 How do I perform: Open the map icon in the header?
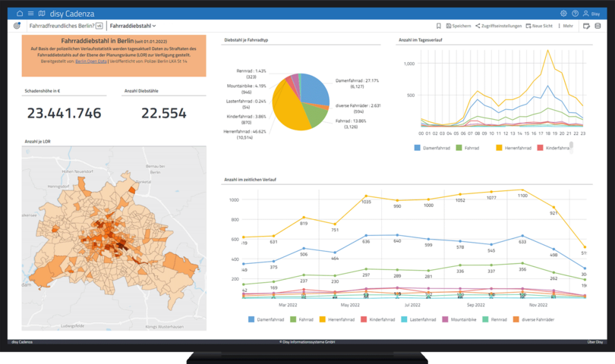[x=42, y=14]
